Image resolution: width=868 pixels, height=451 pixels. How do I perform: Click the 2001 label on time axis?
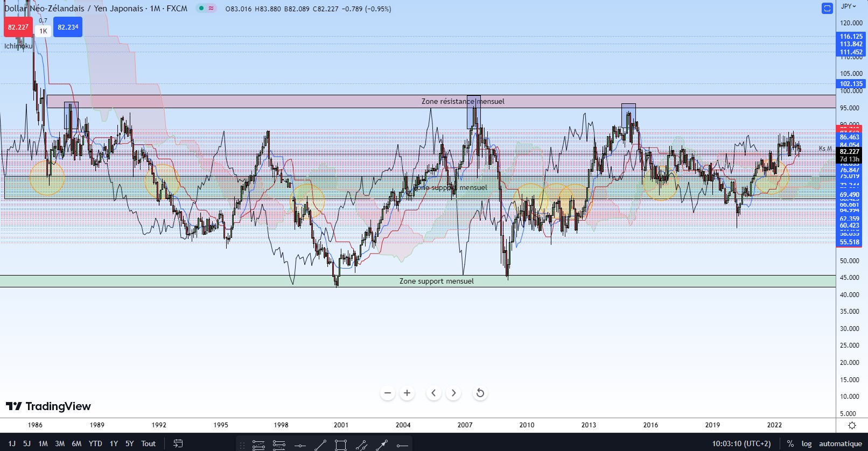[x=341, y=425]
